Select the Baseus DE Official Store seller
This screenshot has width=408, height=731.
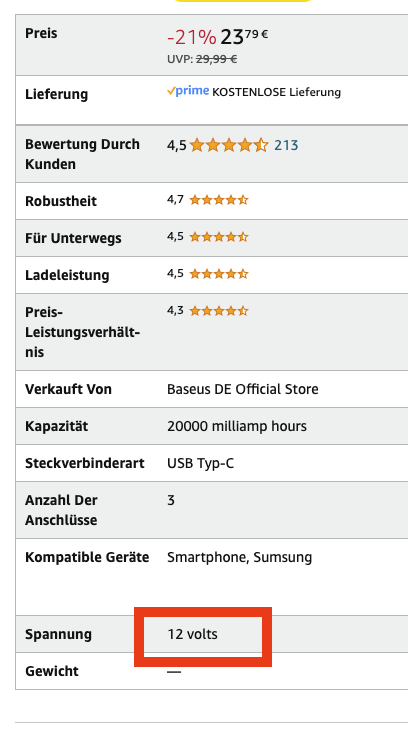pyautogui.click(x=242, y=389)
